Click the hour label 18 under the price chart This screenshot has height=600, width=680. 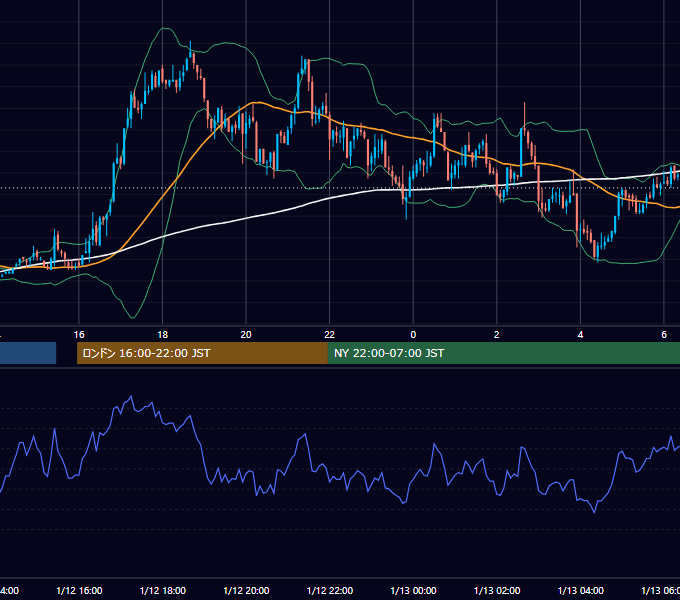(163, 335)
